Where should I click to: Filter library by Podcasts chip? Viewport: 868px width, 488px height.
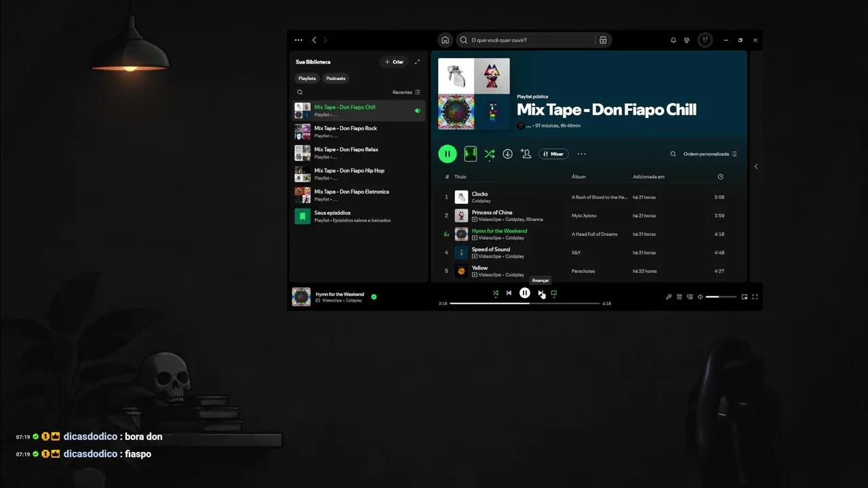[336, 78]
